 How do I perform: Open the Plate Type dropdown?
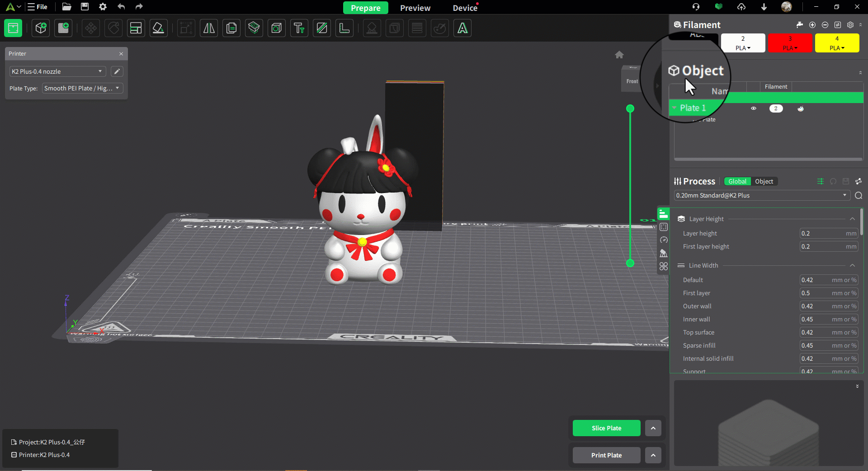tap(82, 88)
